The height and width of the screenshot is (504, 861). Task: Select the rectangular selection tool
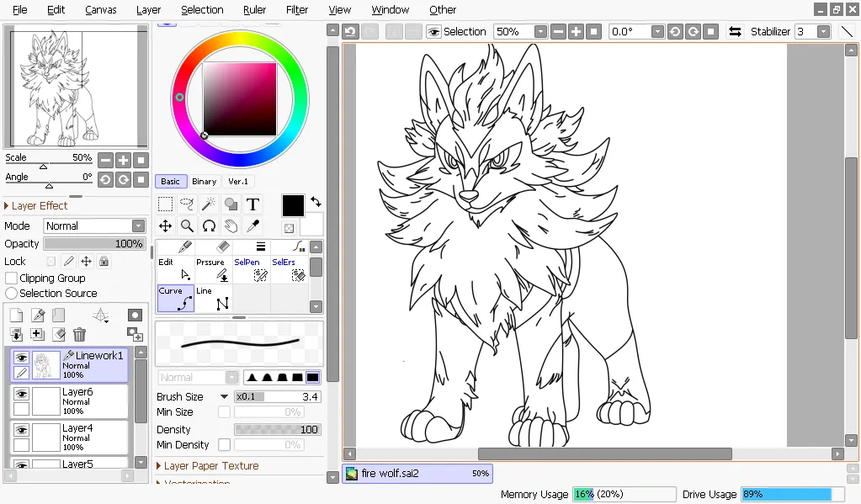click(x=165, y=204)
